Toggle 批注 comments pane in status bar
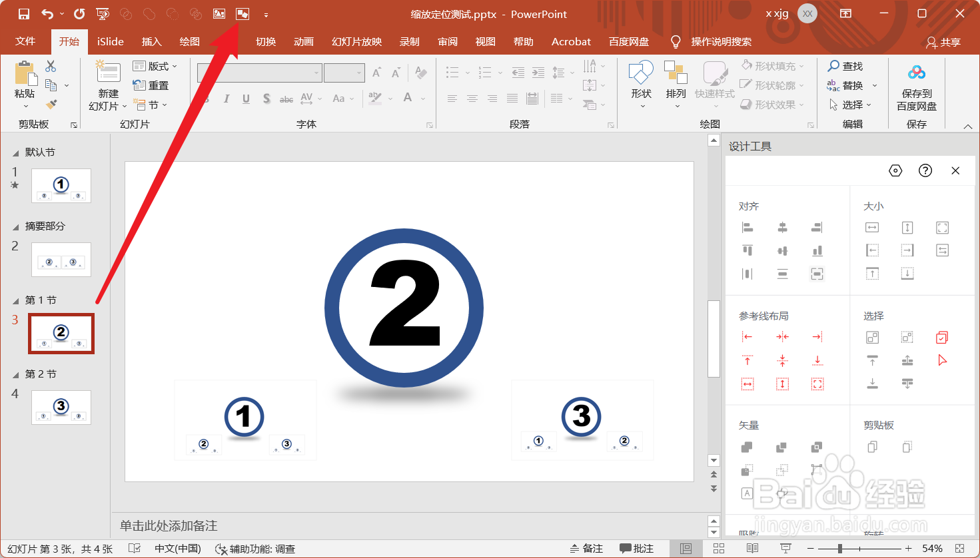The width and height of the screenshot is (980, 558). click(636, 549)
